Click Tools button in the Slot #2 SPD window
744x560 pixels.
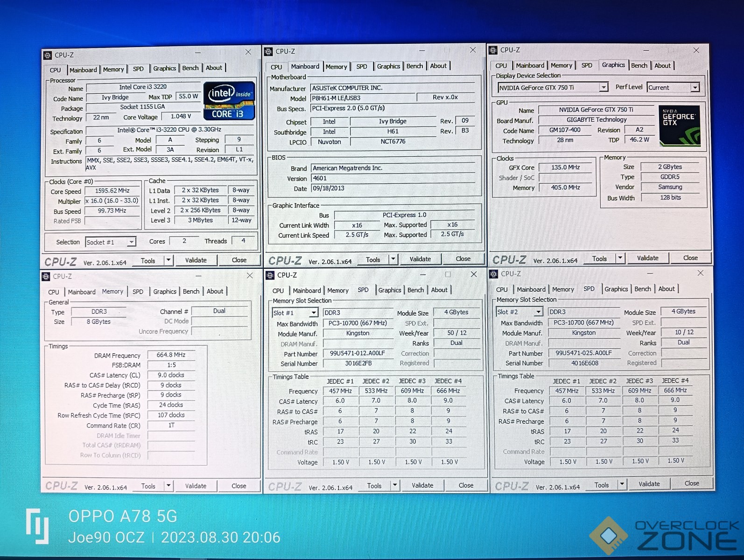click(601, 485)
